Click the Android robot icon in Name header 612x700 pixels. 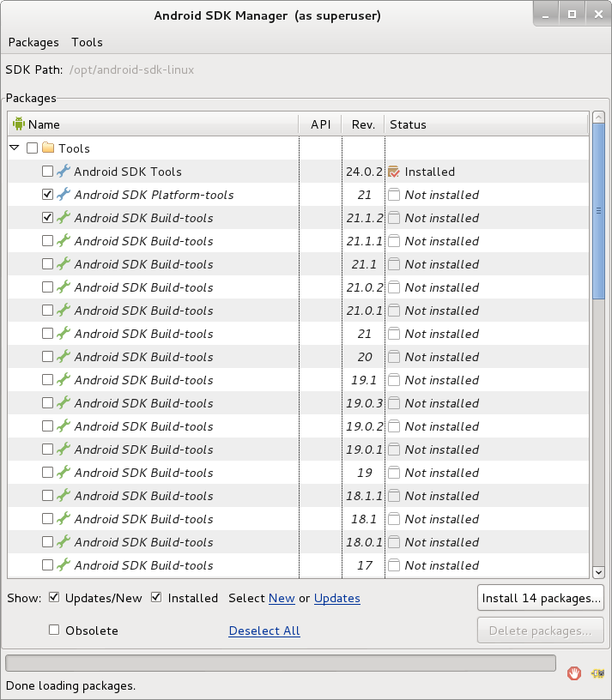pyautogui.click(x=19, y=124)
